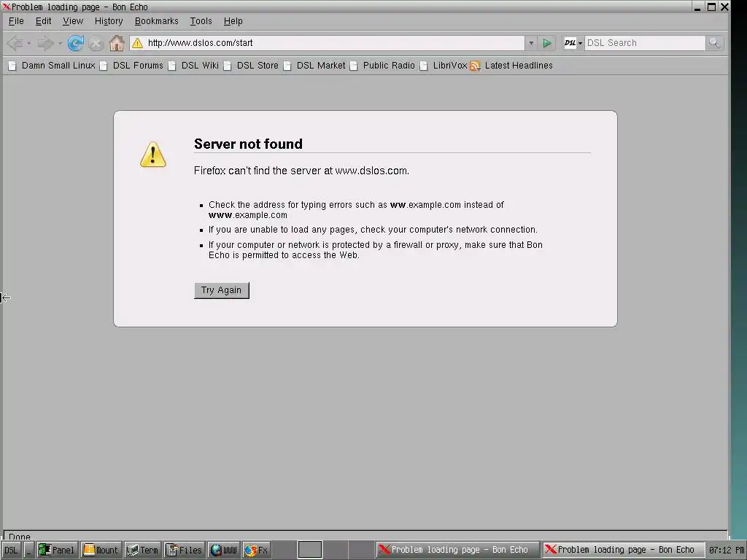This screenshot has height=560, width=747.
Task: Reload the current page
Action: pyautogui.click(x=75, y=43)
